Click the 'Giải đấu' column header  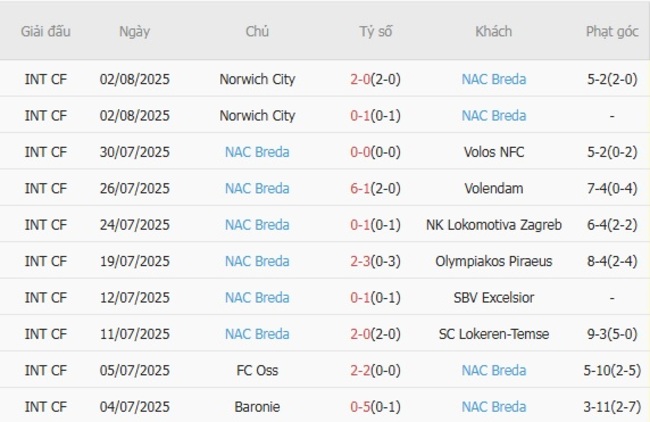[x=46, y=31]
